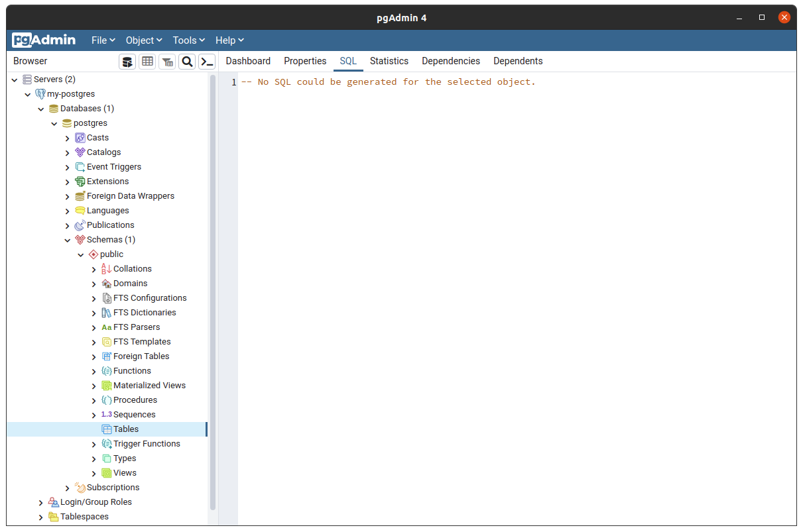Collapse the my-postgres server node
This screenshot has width=803, height=532.
(x=28, y=94)
